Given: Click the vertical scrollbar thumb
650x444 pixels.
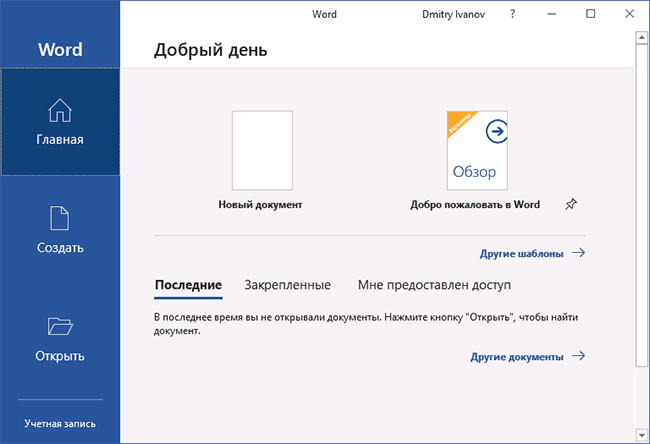Looking at the screenshot, I should coord(642,205).
